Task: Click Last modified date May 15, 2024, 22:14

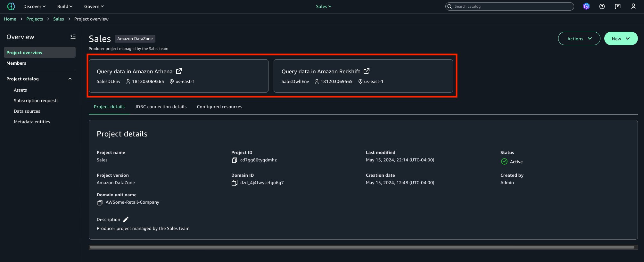Action: [x=400, y=160]
